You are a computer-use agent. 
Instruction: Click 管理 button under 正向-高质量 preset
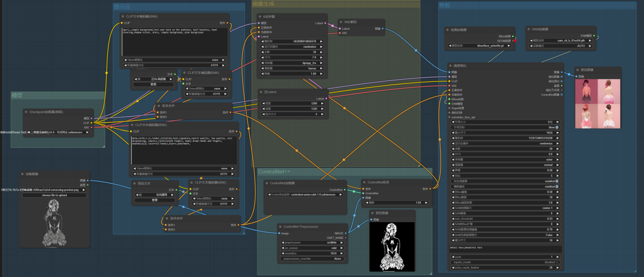154,84
